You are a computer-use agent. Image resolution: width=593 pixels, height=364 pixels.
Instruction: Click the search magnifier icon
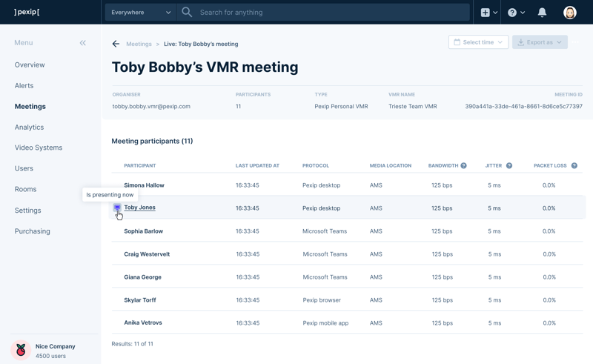click(x=187, y=12)
